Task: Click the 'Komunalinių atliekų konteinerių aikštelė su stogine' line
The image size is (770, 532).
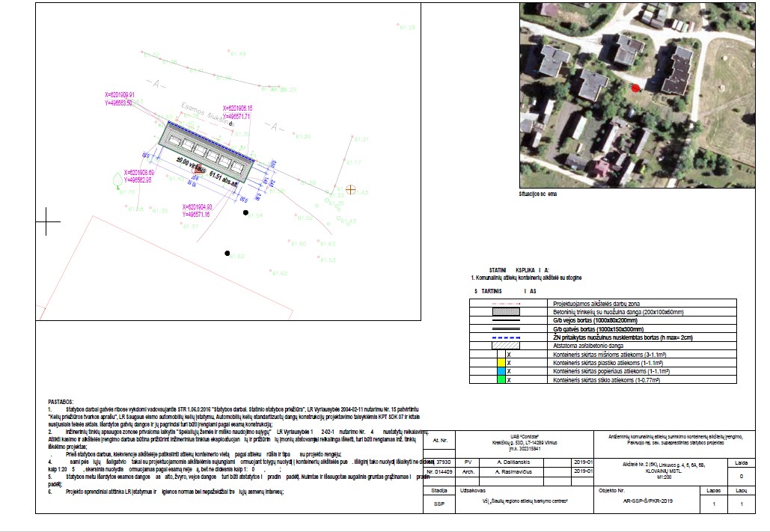Action: click(527, 278)
